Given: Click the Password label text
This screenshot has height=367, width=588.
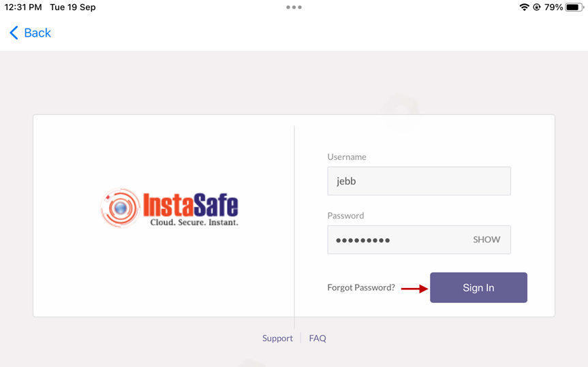Looking at the screenshot, I should 345,216.
